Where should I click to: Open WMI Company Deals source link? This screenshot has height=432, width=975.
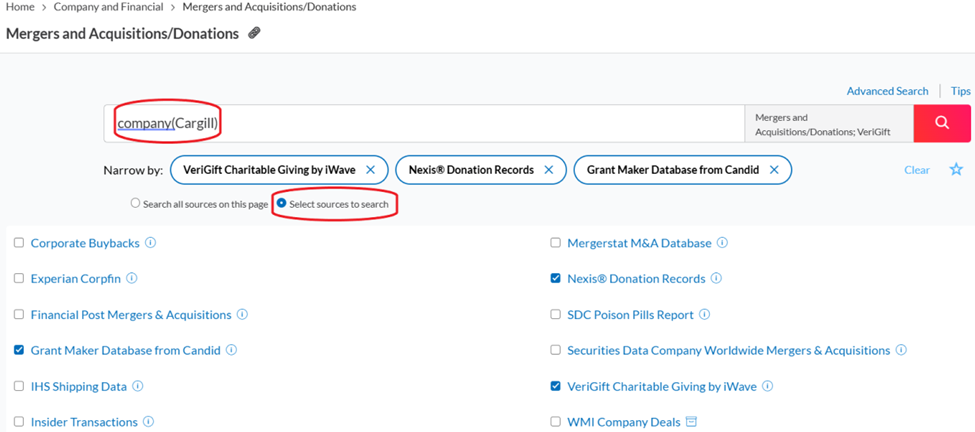[624, 422]
